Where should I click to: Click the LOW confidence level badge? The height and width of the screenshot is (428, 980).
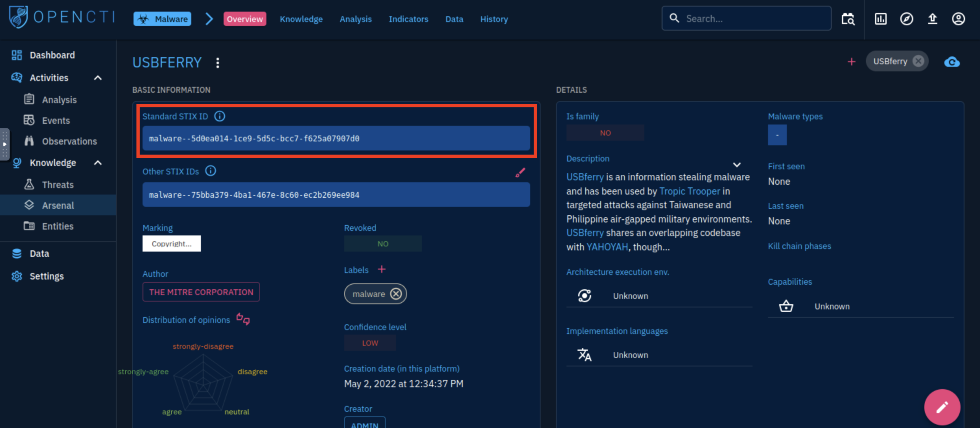pos(370,343)
